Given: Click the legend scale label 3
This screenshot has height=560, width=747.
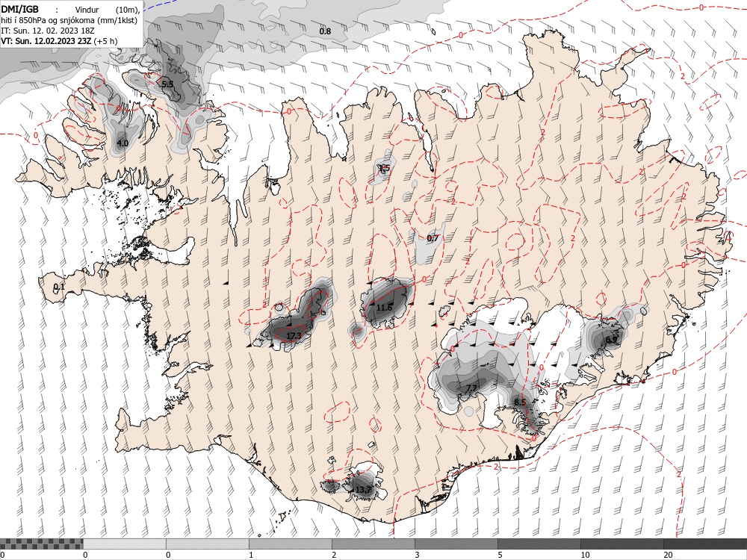Looking at the screenshot, I should pos(417,555).
